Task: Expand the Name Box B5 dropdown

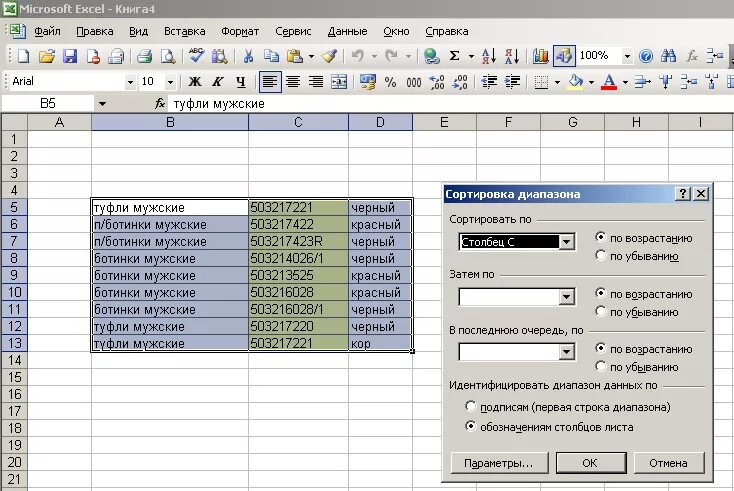Action: click(x=102, y=104)
